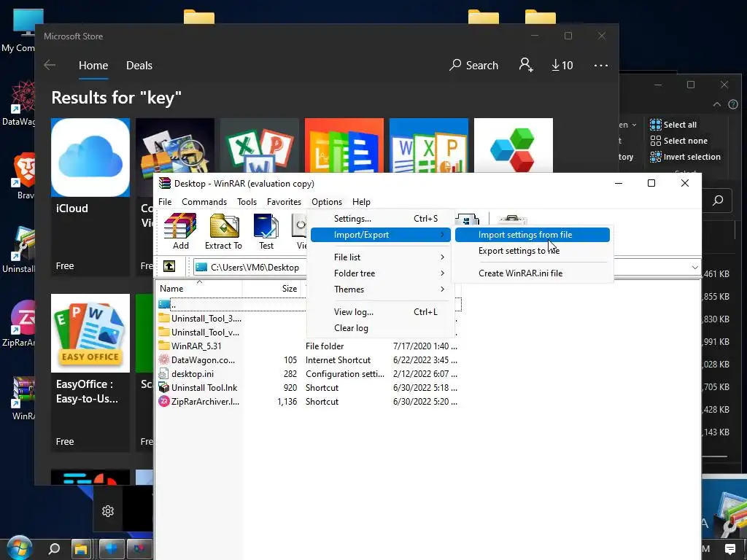Click the Test archive toolbar icon
747x560 pixels.
[x=266, y=231]
